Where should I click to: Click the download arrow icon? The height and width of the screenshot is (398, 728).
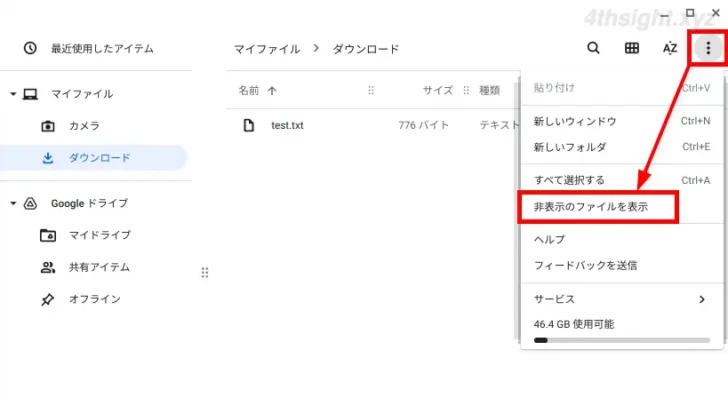click(x=48, y=158)
